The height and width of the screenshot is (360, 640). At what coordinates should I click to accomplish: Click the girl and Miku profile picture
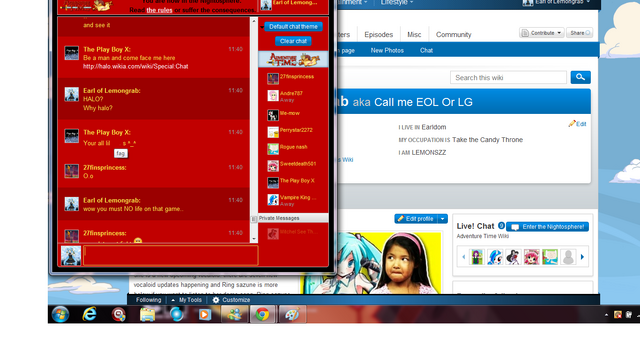[x=371, y=263]
